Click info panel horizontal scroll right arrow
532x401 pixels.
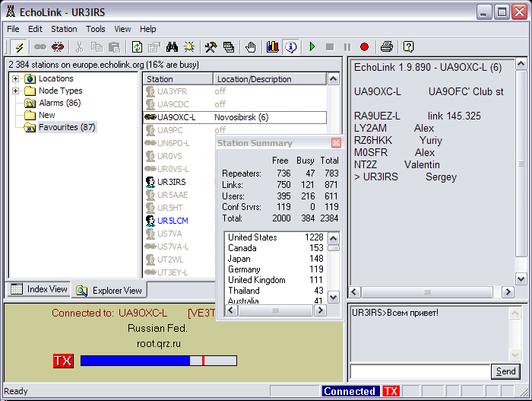(508, 292)
